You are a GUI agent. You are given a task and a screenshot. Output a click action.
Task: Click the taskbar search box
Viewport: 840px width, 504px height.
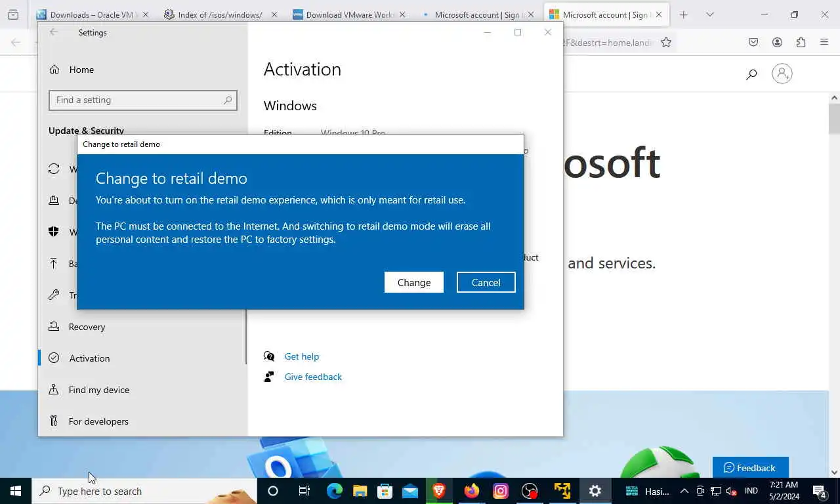[144, 491]
